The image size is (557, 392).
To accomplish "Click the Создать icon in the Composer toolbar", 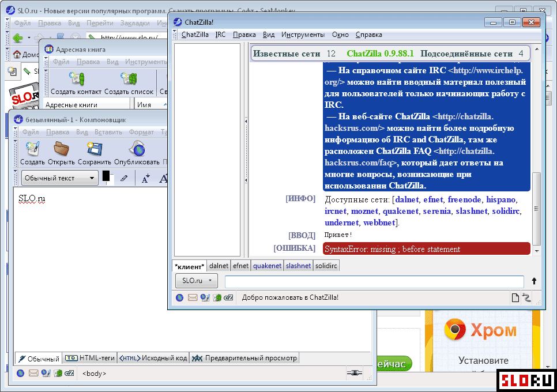I will click(x=32, y=149).
